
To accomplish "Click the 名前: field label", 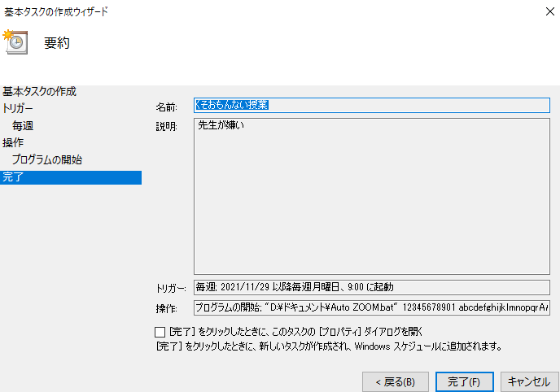I will [x=166, y=107].
